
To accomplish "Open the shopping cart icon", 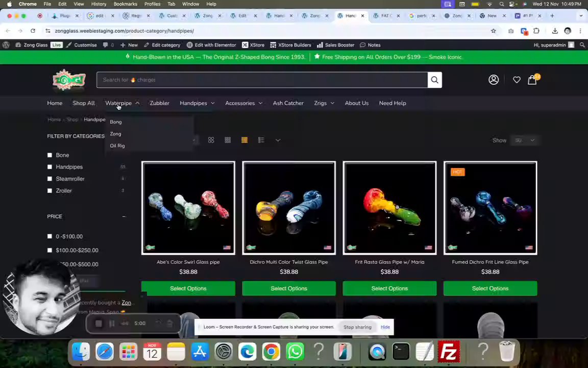I will click(x=532, y=80).
